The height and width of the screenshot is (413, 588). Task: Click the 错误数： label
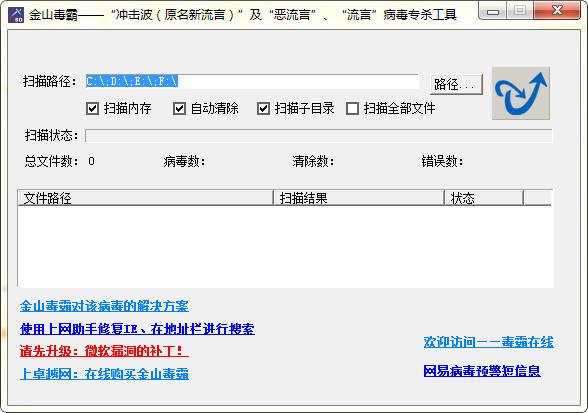click(x=442, y=162)
